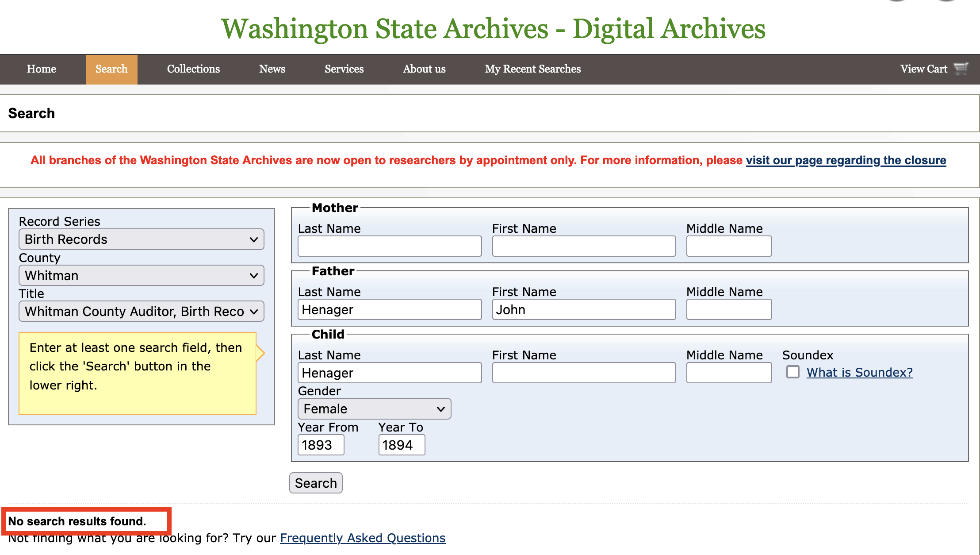Change the Gender dropdown from Female
The width and height of the screenshot is (980, 555).
[374, 409]
